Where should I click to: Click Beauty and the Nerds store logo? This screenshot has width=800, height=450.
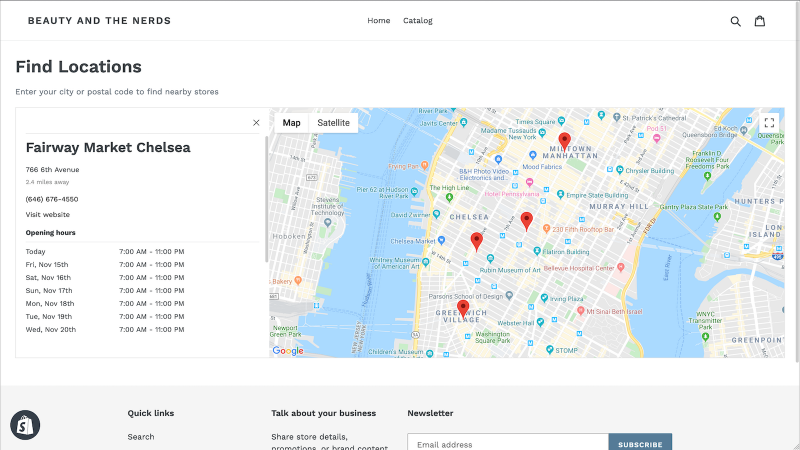pyautogui.click(x=99, y=20)
